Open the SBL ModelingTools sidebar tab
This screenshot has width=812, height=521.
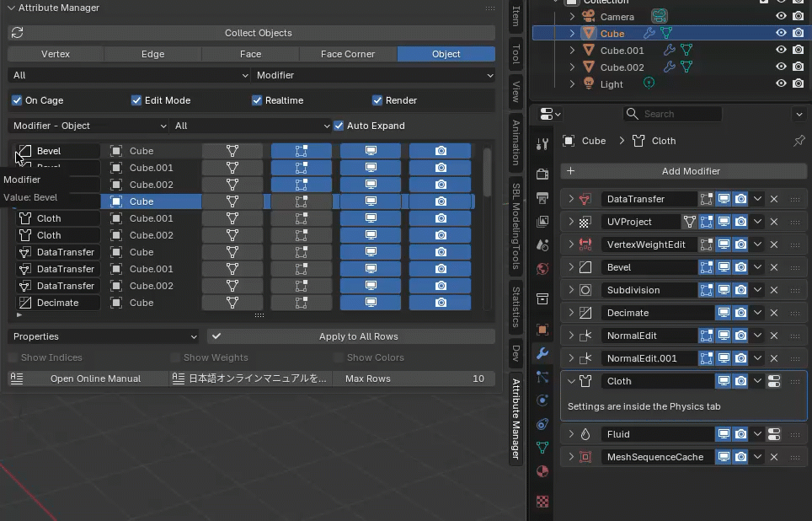516,226
